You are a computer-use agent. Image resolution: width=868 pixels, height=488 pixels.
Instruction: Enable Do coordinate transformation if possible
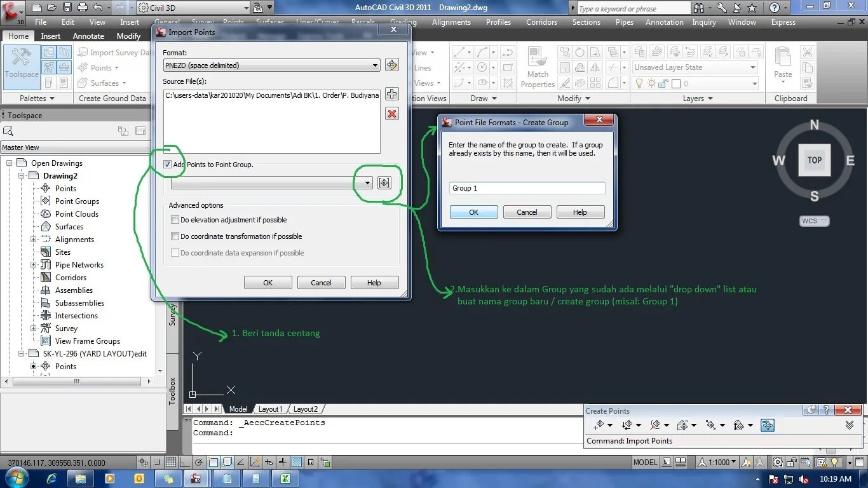point(175,236)
